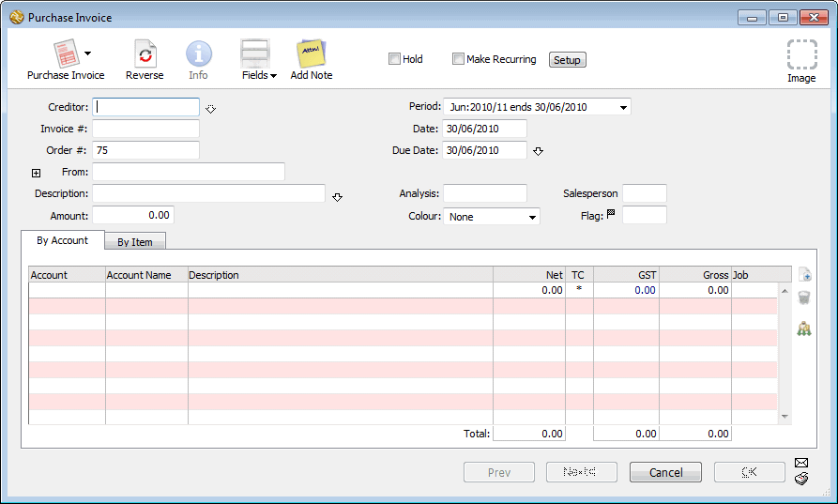838x504 pixels.
Task: Enable the Make Recurring checkbox
Action: point(458,59)
